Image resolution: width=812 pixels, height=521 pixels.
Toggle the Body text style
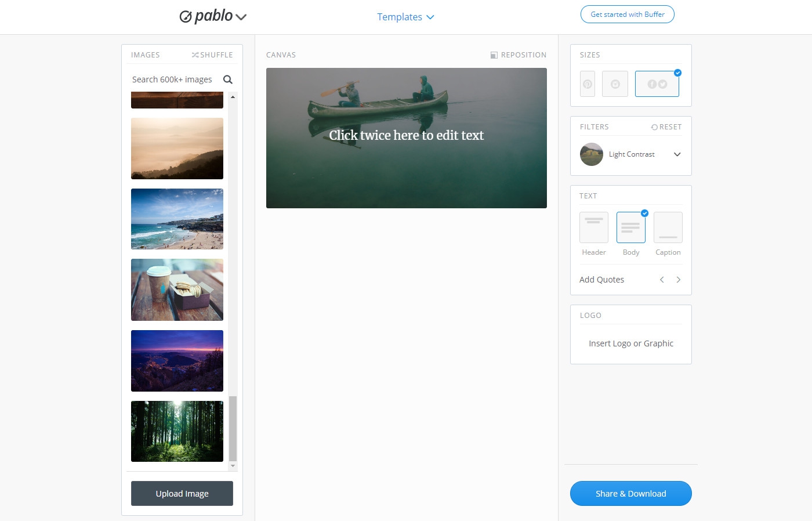pyautogui.click(x=631, y=227)
